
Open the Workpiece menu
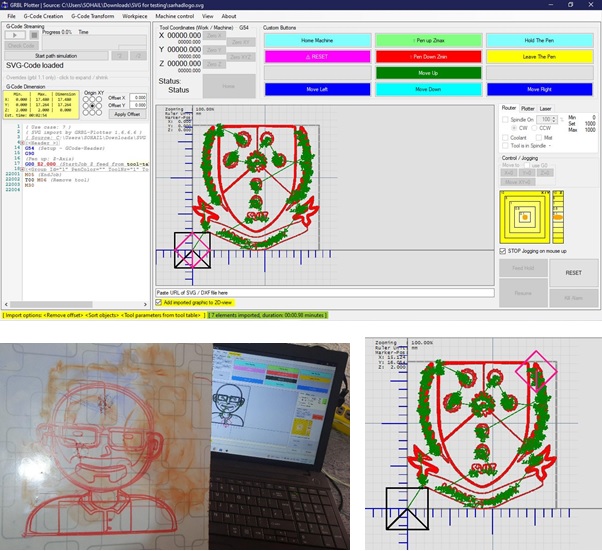tap(135, 16)
